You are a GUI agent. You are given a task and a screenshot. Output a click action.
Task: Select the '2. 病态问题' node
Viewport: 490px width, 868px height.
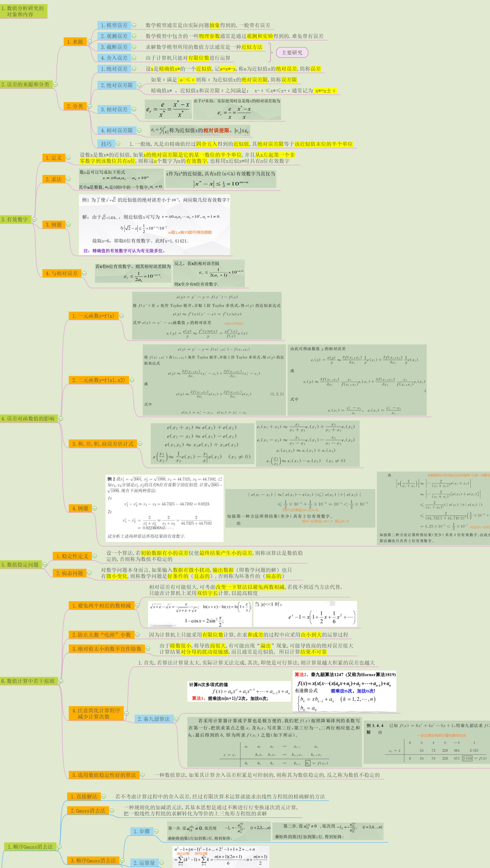click(69, 573)
